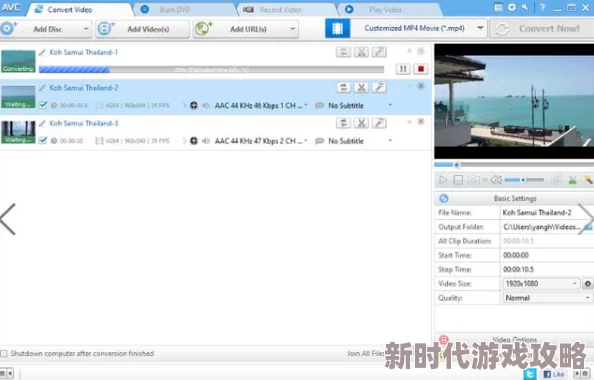The width and height of the screenshot is (594, 380).
Task: Click the film strip output profile icon
Action: pos(337,28)
